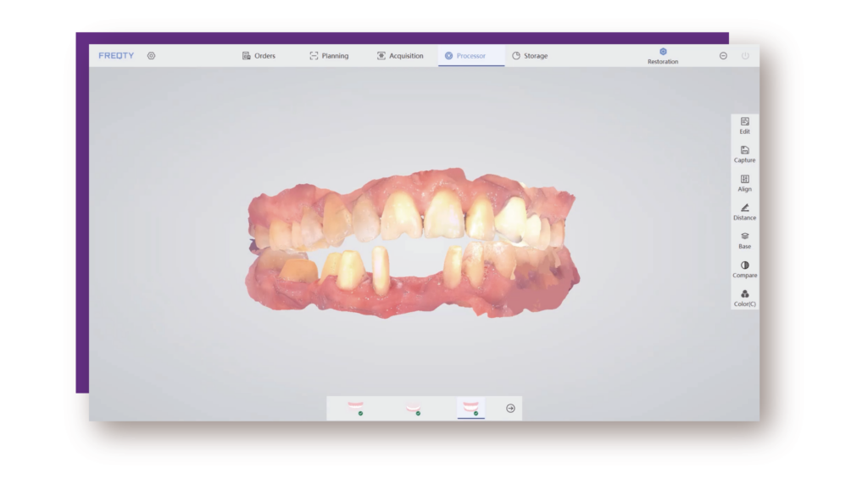Select the Base tool
The height and width of the screenshot is (485, 868).
coord(744,241)
